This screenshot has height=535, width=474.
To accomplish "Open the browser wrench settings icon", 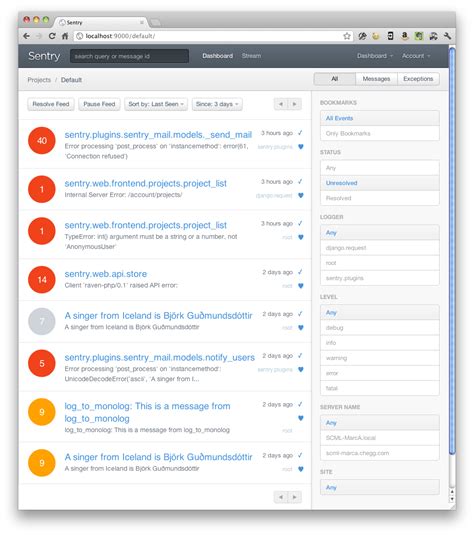I will [447, 36].
